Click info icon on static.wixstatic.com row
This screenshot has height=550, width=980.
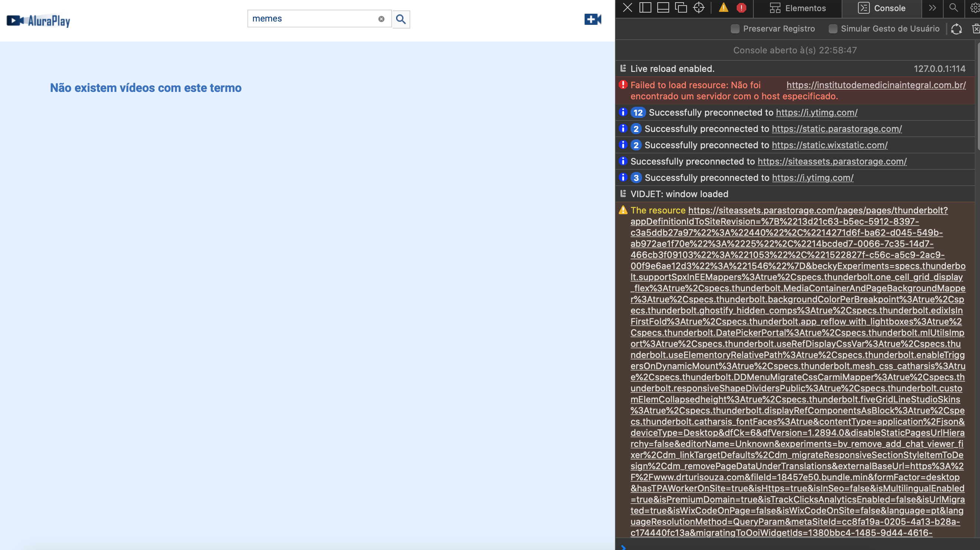coord(623,145)
